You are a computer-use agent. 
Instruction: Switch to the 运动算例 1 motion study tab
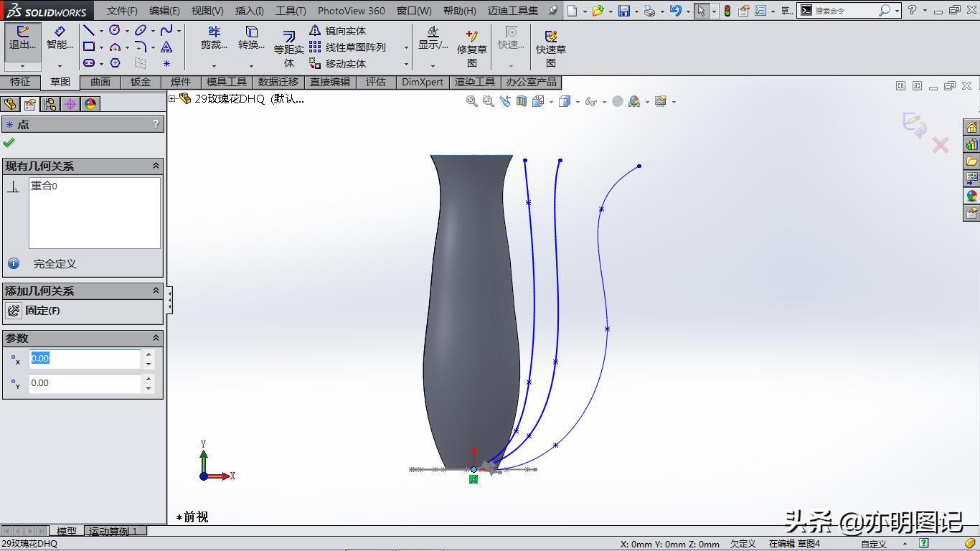(x=113, y=531)
